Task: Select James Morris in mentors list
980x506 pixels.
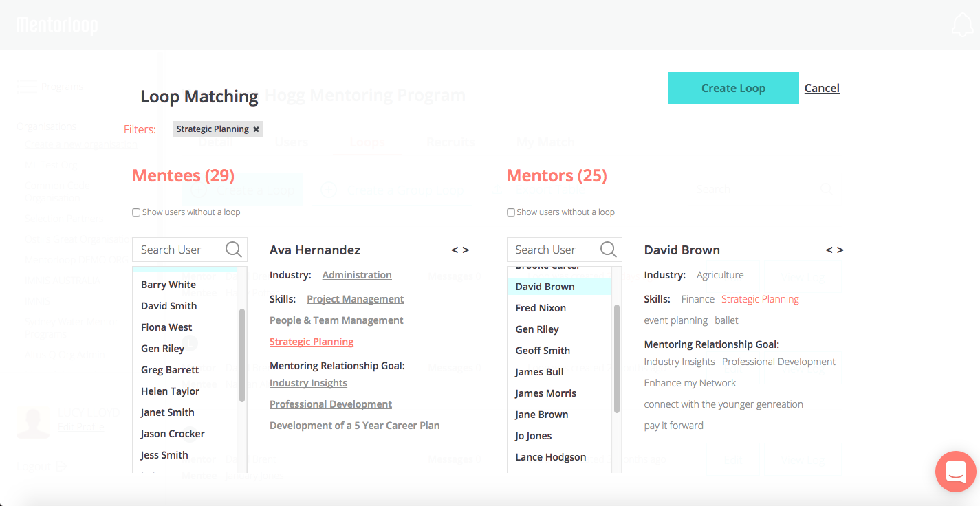Action: pyautogui.click(x=545, y=393)
